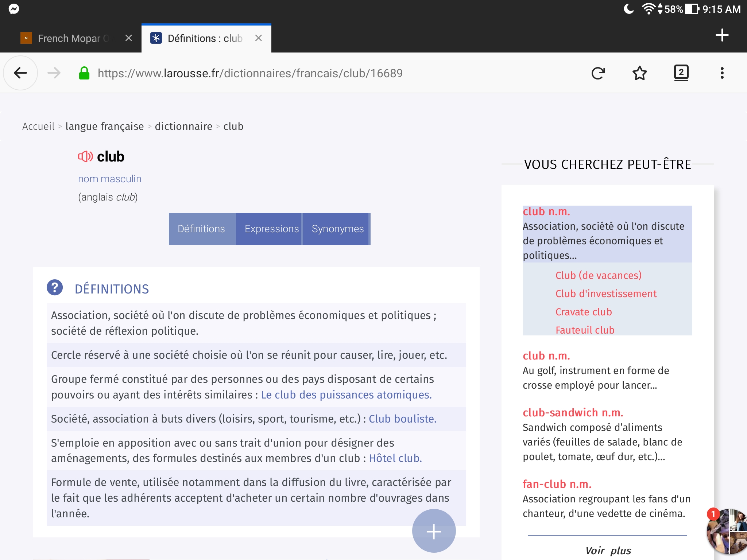
Task: Tap the larousse.fr URL address field
Action: click(x=250, y=73)
